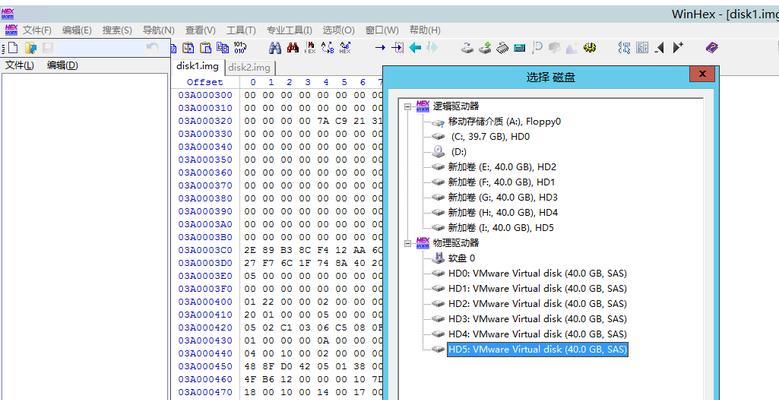This screenshot has width=779, height=400.
Task: Click the greyed-out Undo arrow icon in the left window
Action: point(153,48)
